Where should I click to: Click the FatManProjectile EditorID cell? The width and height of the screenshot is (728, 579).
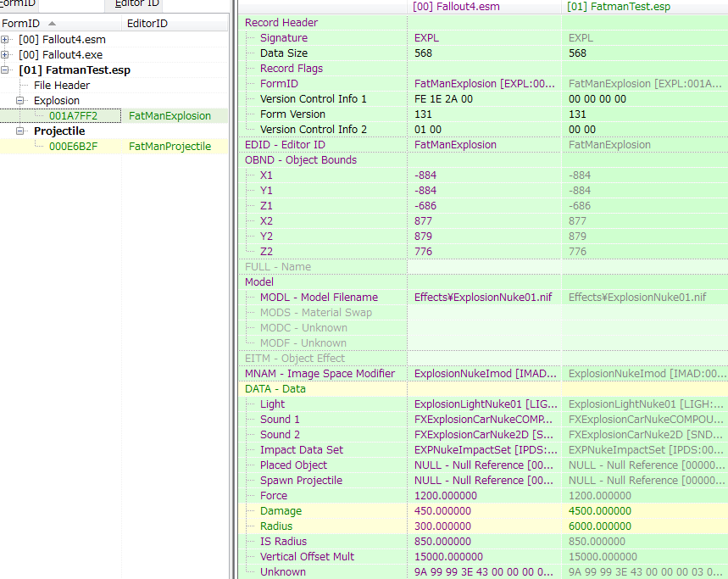click(x=170, y=147)
